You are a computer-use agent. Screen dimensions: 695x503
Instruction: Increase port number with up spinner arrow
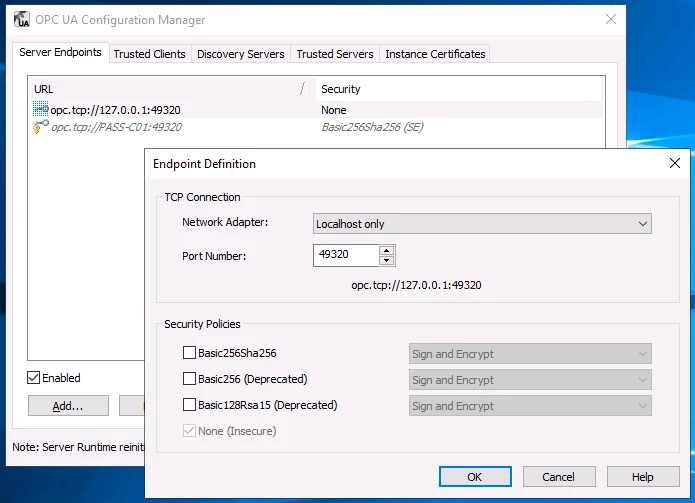pos(386,250)
